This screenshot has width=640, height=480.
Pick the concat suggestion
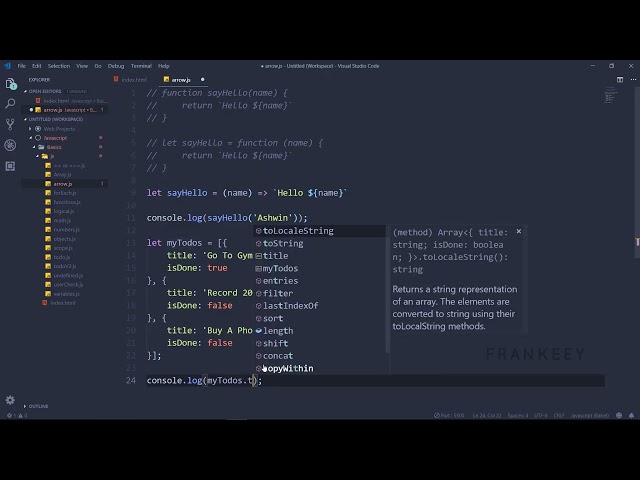tap(319, 356)
